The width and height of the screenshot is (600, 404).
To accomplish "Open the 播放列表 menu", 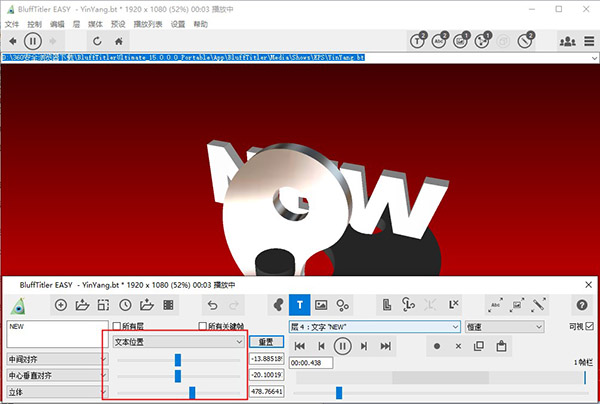I will (147, 22).
